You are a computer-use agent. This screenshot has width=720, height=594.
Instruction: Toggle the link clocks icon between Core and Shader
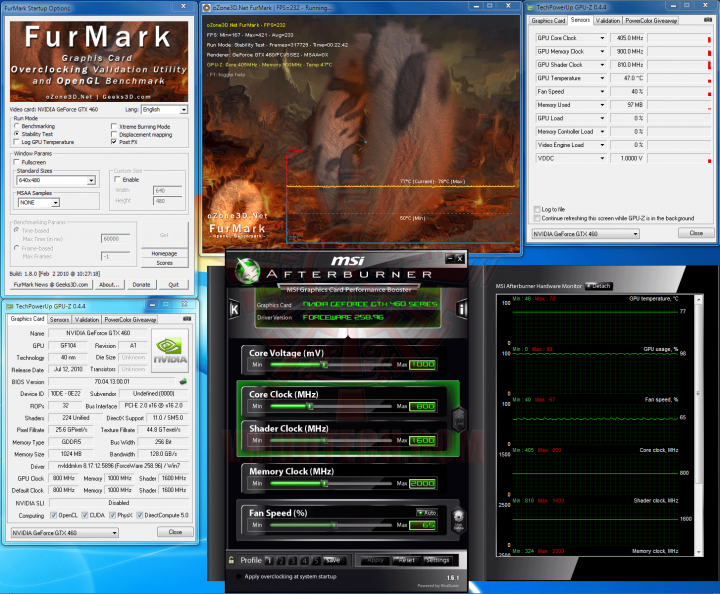(459, 419)
